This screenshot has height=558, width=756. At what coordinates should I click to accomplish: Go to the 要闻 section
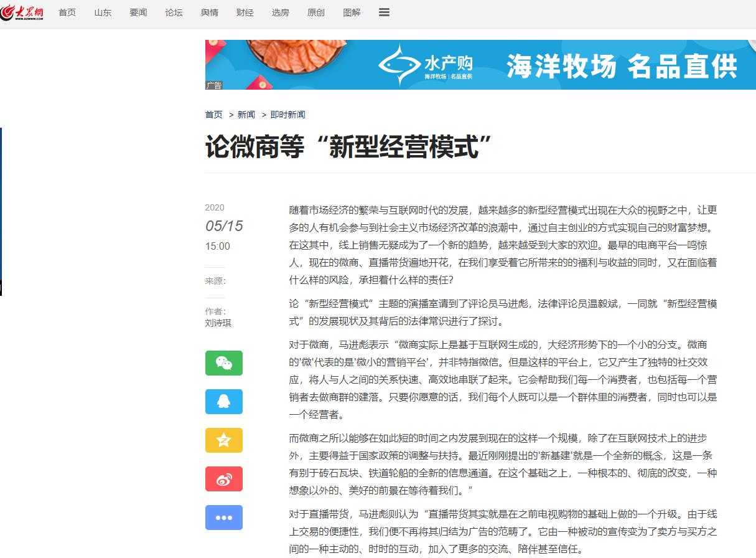pyautogui.click(x=138, y=12)
